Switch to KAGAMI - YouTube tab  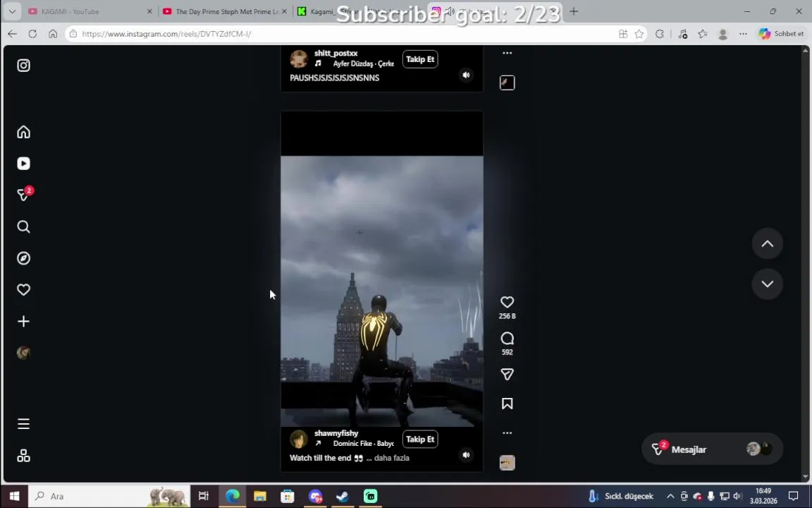[90, 11]
